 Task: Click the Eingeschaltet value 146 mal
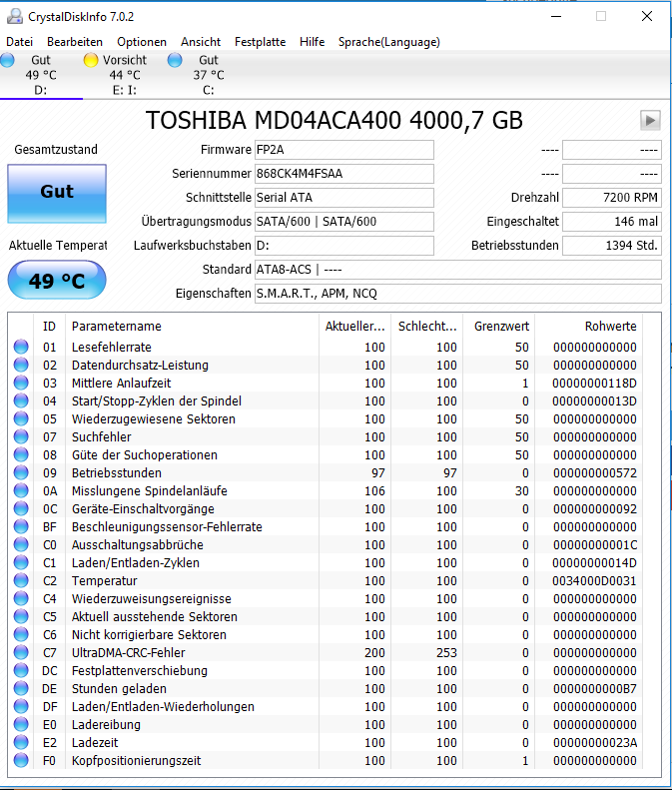[x=611, y=222]
